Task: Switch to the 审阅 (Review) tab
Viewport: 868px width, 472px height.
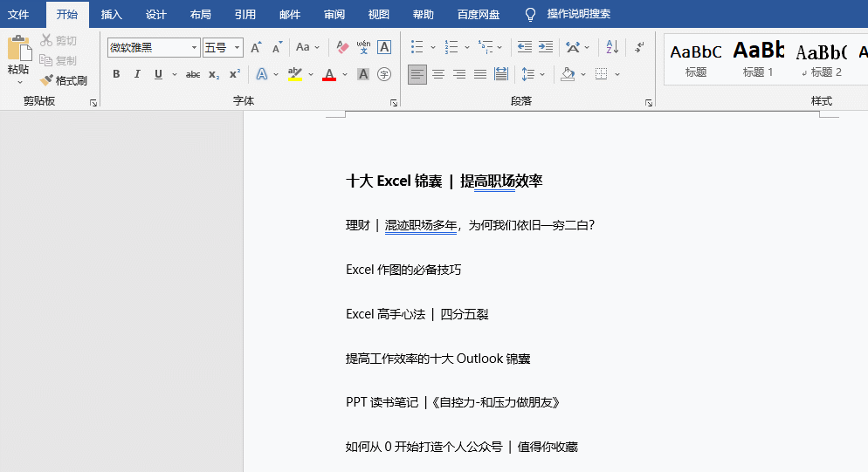Action: coord(334,14)
